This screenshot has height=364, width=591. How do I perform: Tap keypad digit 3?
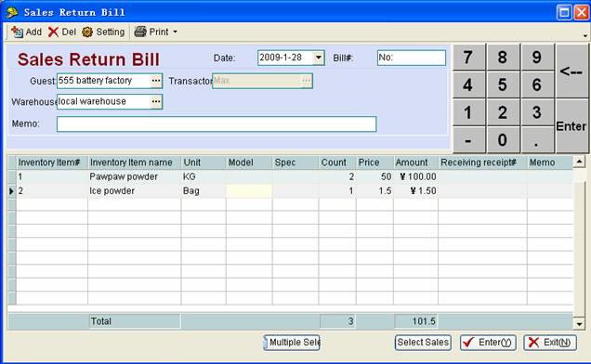[x=537, y=112]
